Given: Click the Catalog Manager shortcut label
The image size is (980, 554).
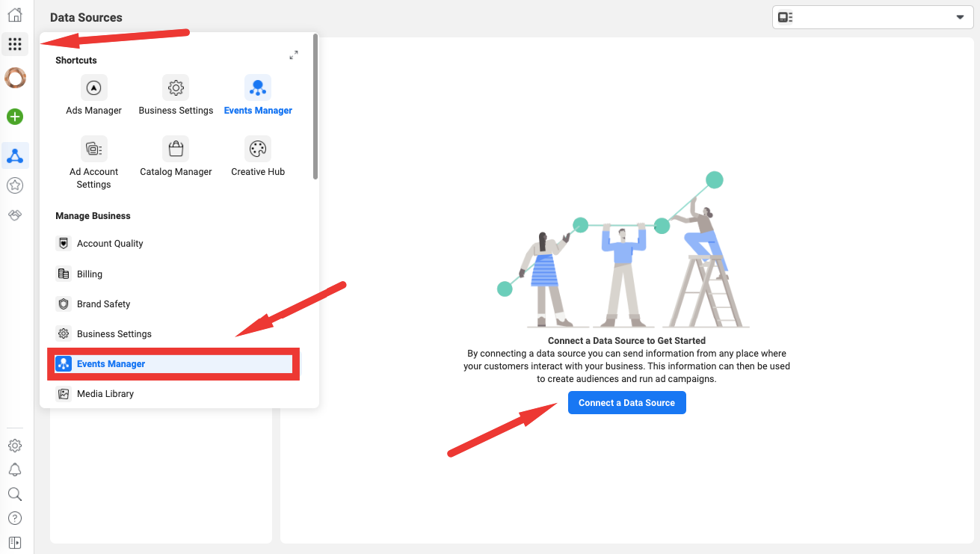Looking at the screenshot, I should [x=176, y=172].
